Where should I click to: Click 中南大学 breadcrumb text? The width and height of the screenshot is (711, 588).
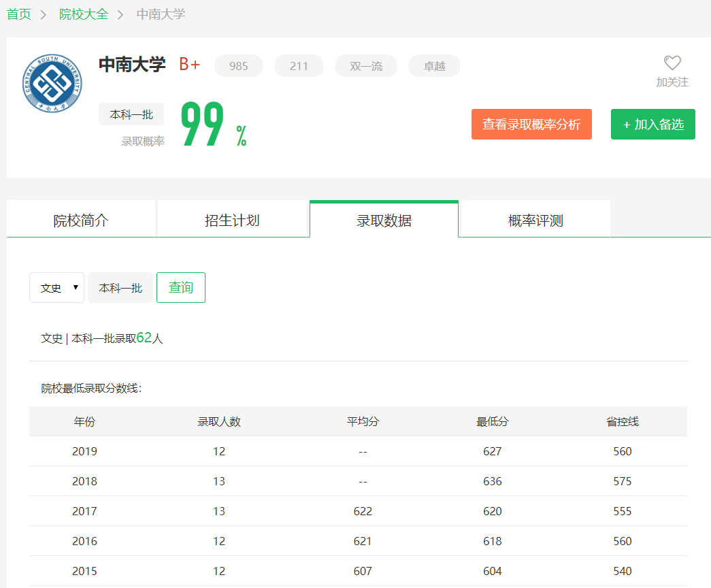pyautogui.click(x=161, y=14)
